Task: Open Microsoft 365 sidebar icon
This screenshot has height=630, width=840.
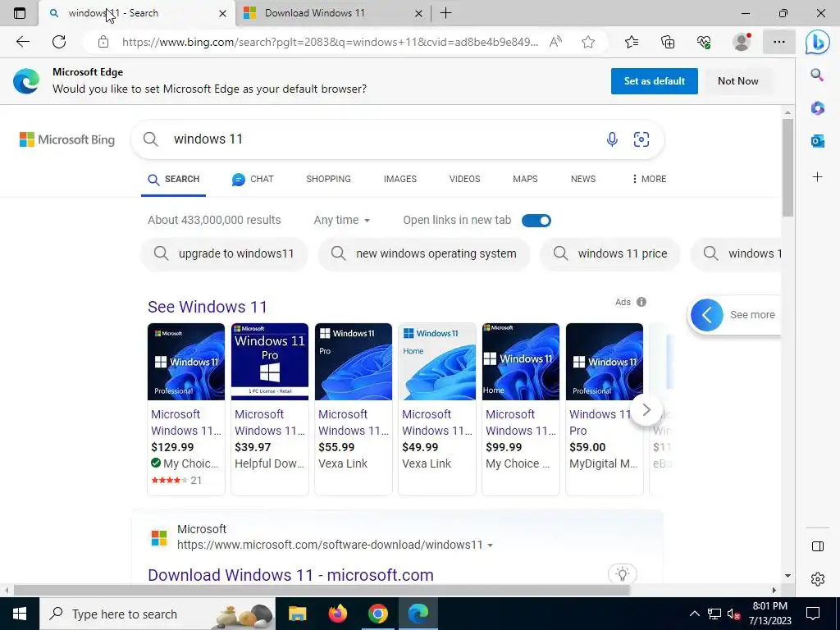Action: (818, 107)
